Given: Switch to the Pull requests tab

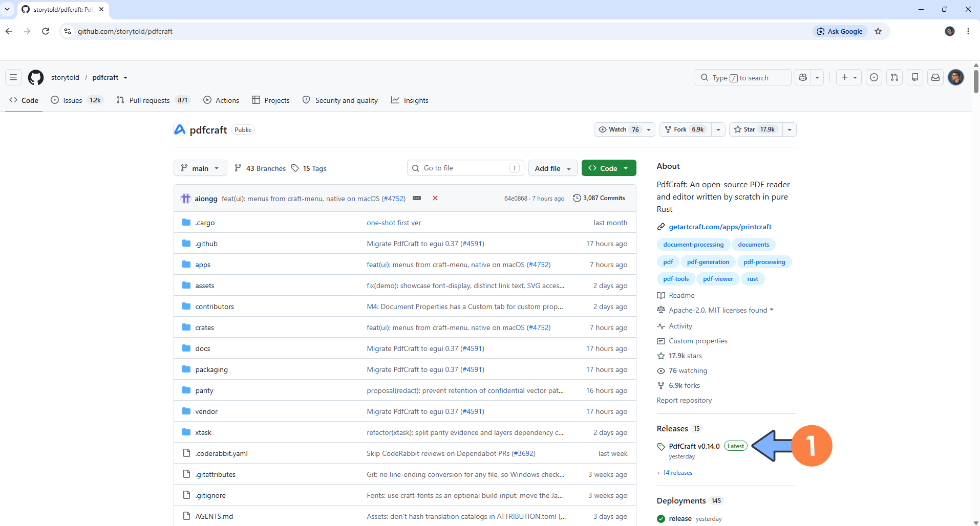Looking at the screenshot, I should 154,100.
